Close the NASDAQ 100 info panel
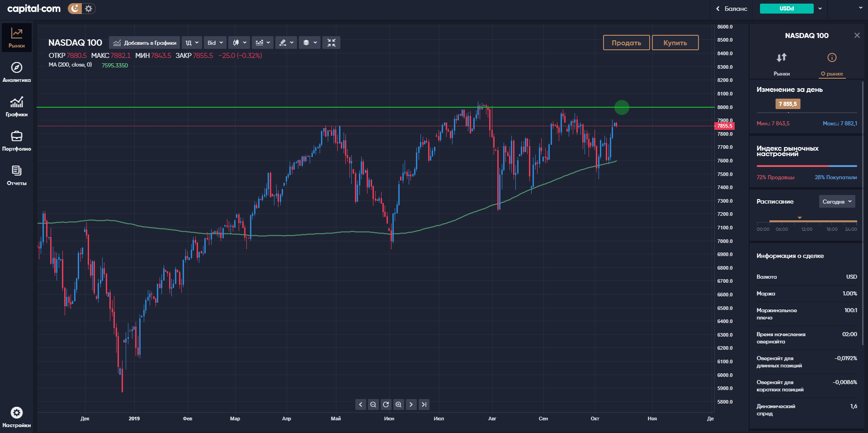The width and height of the screenshot is (868, 433). [857, 35]
